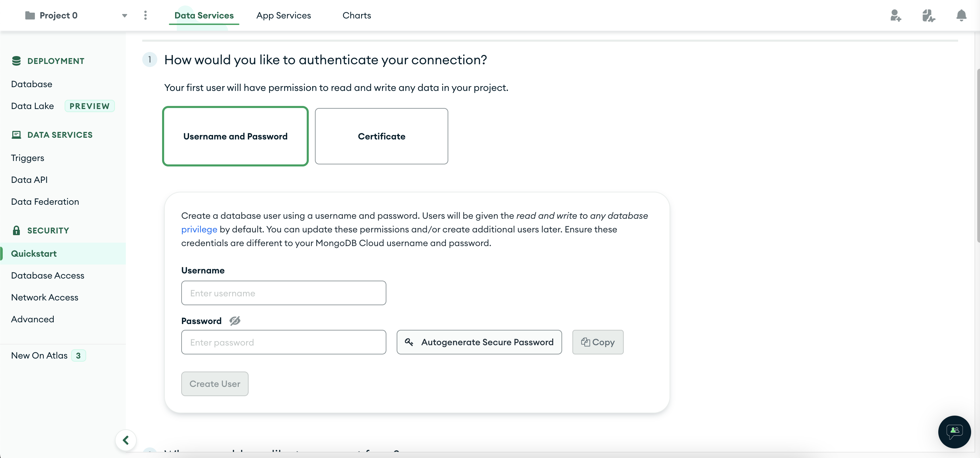The height and width of the screenshot is (458, 980).
Task: Click the New On Atlas count badge
Action: (x=78, y=356)
